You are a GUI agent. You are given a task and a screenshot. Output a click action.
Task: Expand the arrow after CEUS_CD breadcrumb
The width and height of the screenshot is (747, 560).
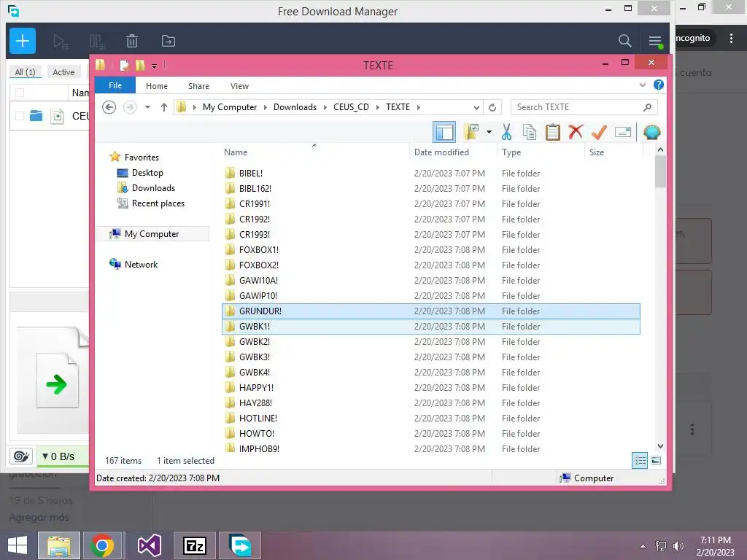377,107
